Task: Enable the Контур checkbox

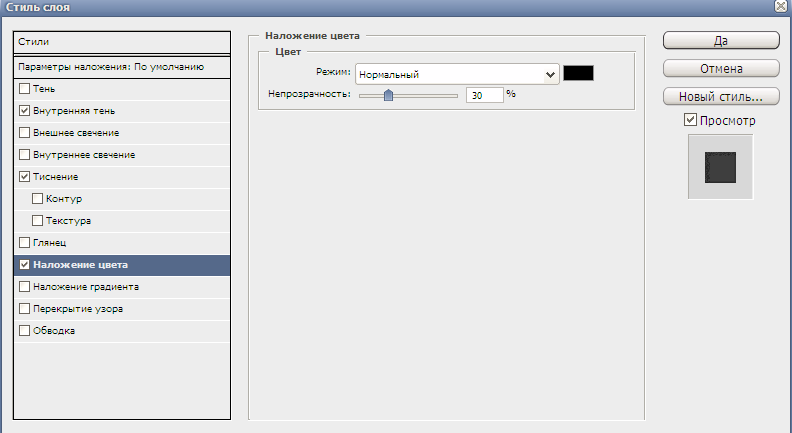Action: (x=37, y=199)
